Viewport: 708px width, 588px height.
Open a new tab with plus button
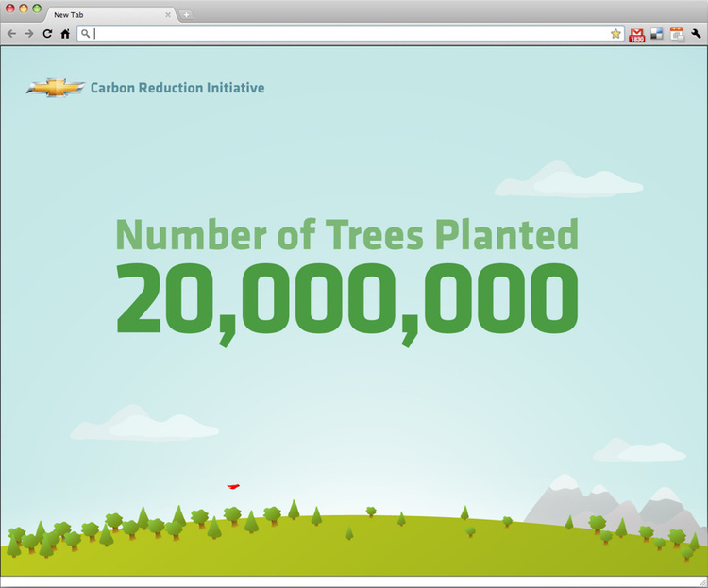coord(187,14)
